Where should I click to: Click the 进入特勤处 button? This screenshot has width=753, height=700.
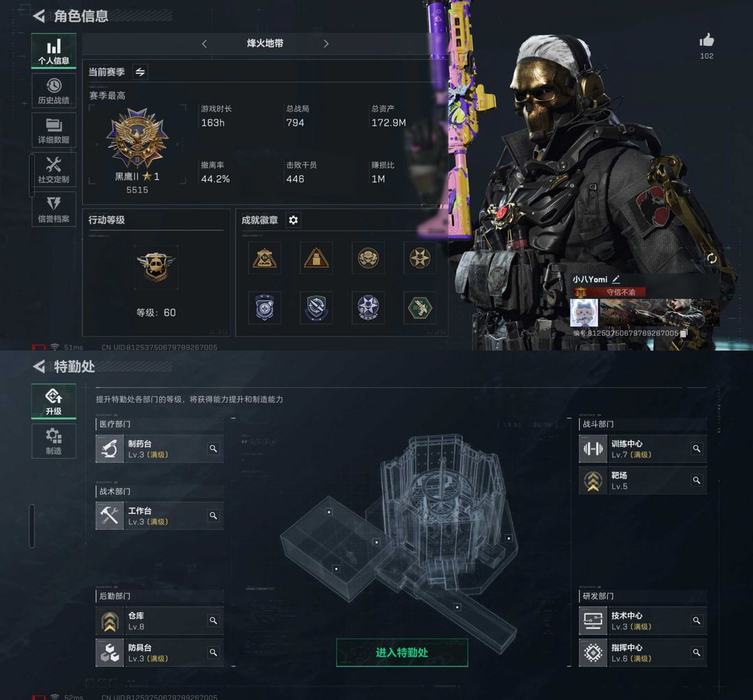pos(402,653)
